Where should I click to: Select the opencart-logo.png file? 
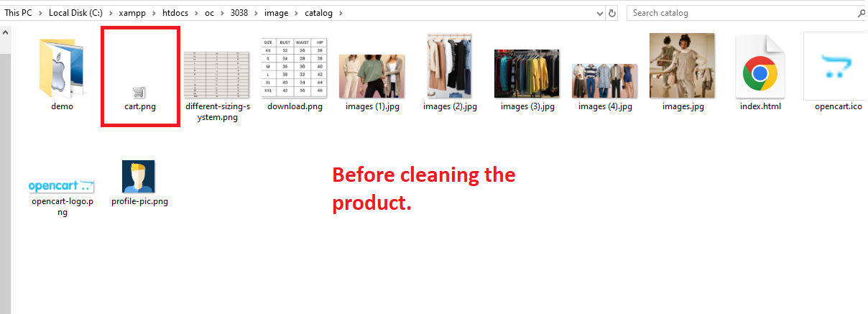click(x=62, y=186)
